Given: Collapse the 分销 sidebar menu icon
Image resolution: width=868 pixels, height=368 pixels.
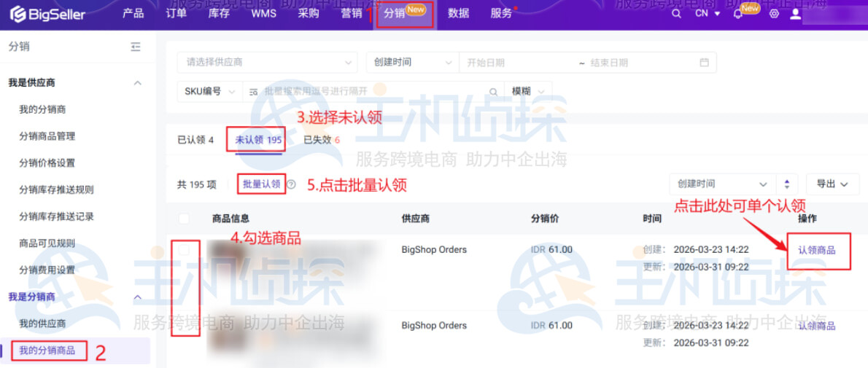Looking at the screenshot, I should [x=136, y=47].
